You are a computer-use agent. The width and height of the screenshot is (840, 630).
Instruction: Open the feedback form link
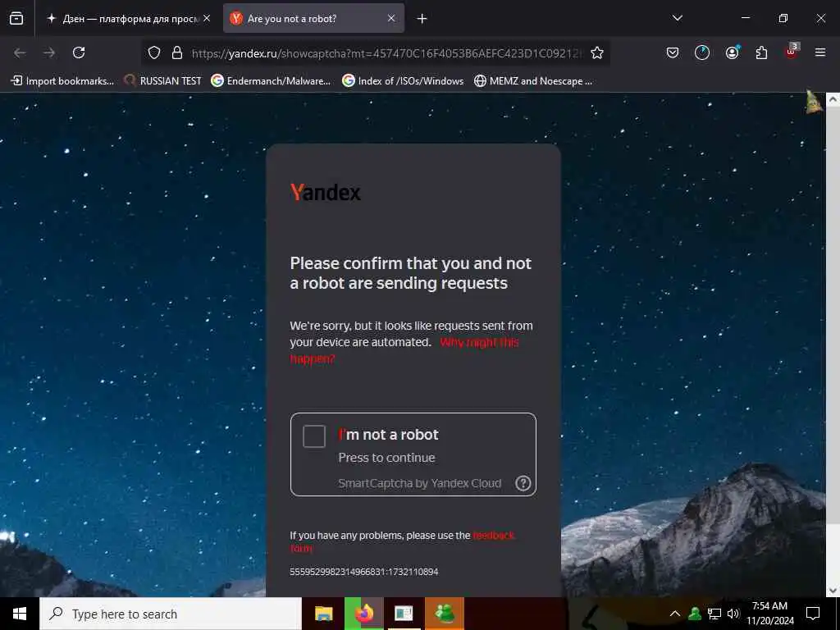[x=493, y=535]
